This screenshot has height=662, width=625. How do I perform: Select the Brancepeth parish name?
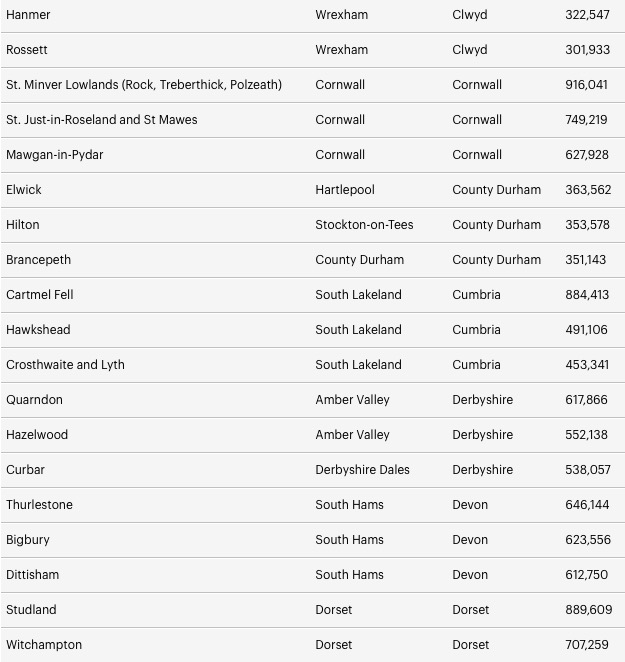[x=38, y=260]
